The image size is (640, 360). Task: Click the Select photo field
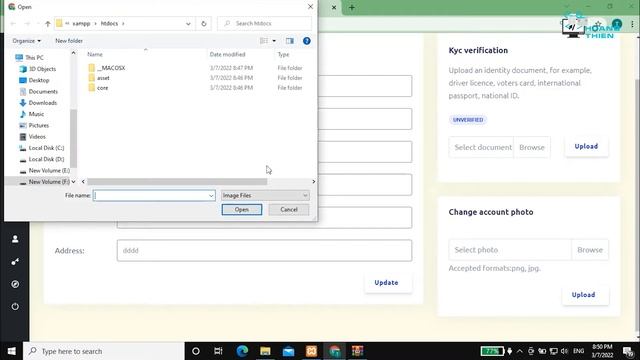coord(510,250)
